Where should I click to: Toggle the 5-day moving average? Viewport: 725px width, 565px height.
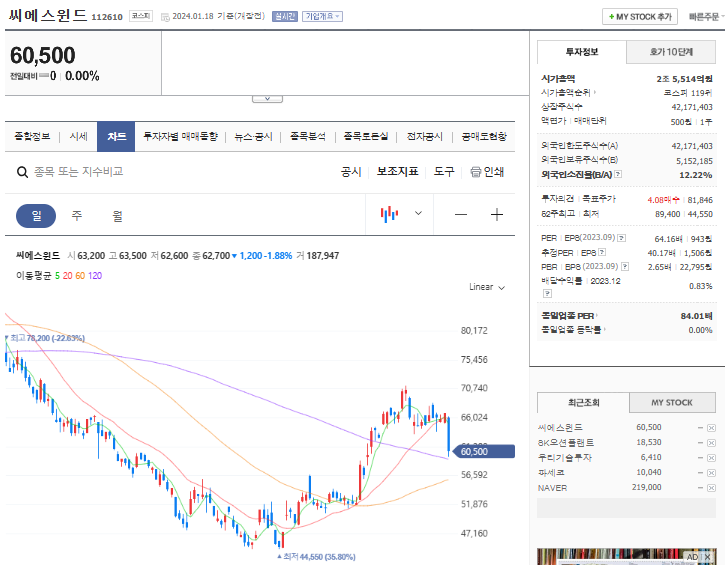click(57, 276)
